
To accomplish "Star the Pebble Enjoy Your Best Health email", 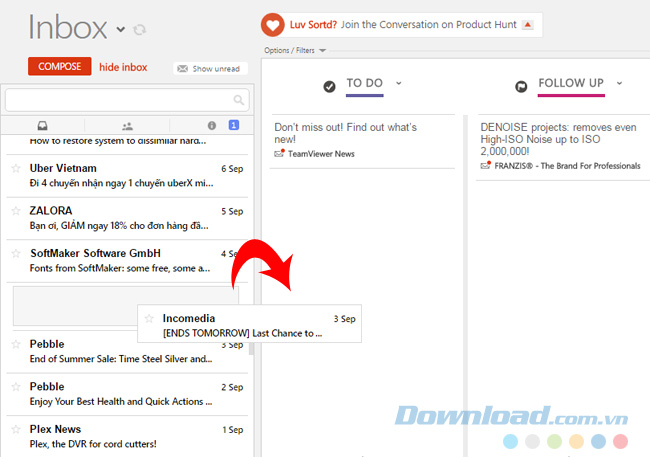I will pyautogui.click(x=16, y=387).
